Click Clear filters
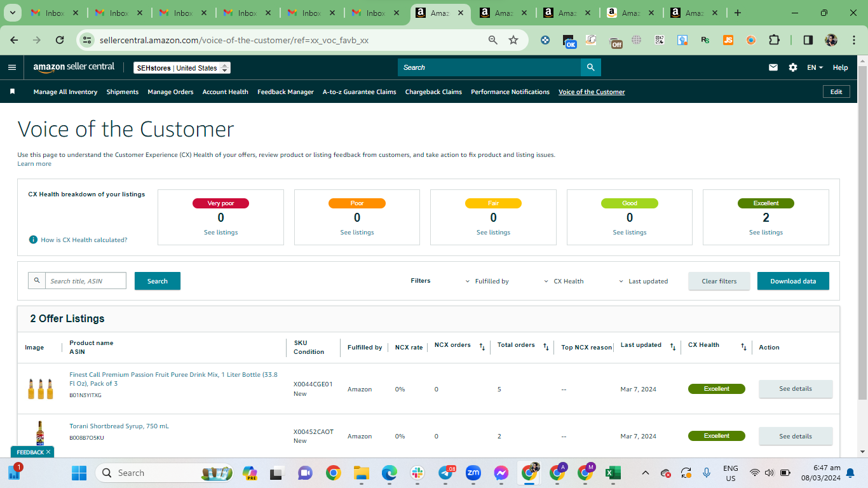 (x=719, y=281)
